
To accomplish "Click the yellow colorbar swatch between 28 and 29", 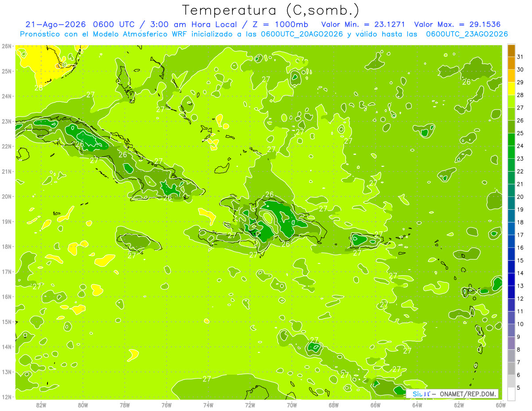I will point(511,88).
